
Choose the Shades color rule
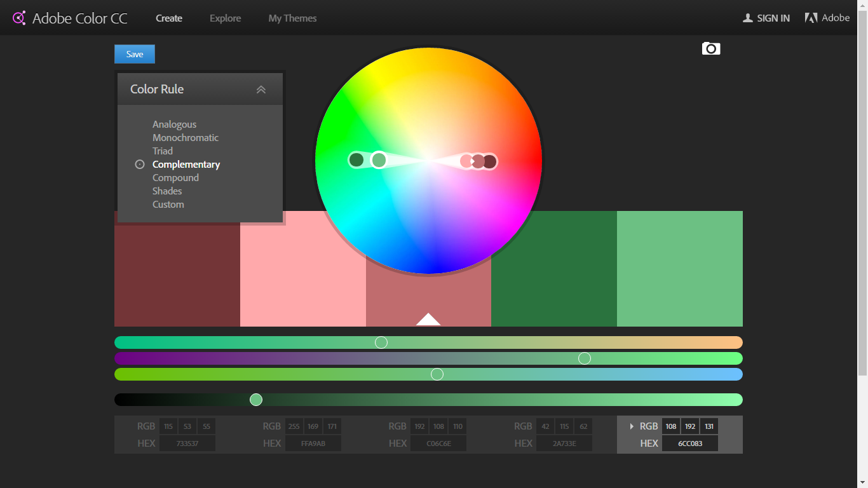tap(167, 191)
